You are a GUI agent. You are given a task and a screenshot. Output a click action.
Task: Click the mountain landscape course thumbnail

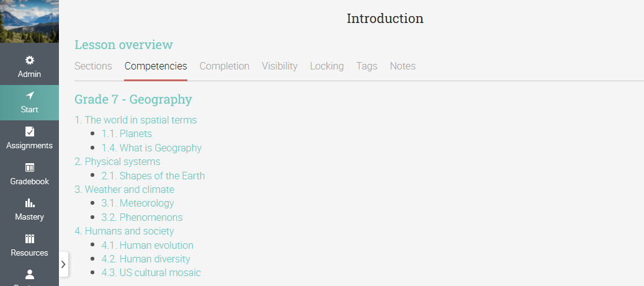29,21
